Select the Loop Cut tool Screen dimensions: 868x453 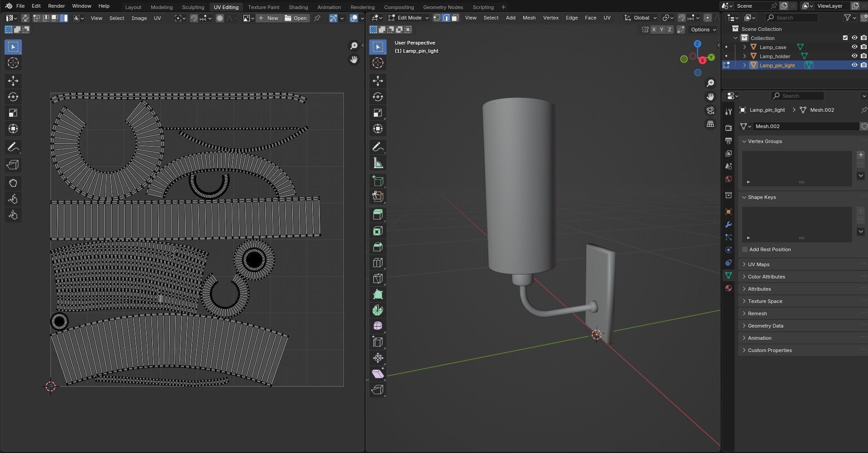tap(377, 263)
